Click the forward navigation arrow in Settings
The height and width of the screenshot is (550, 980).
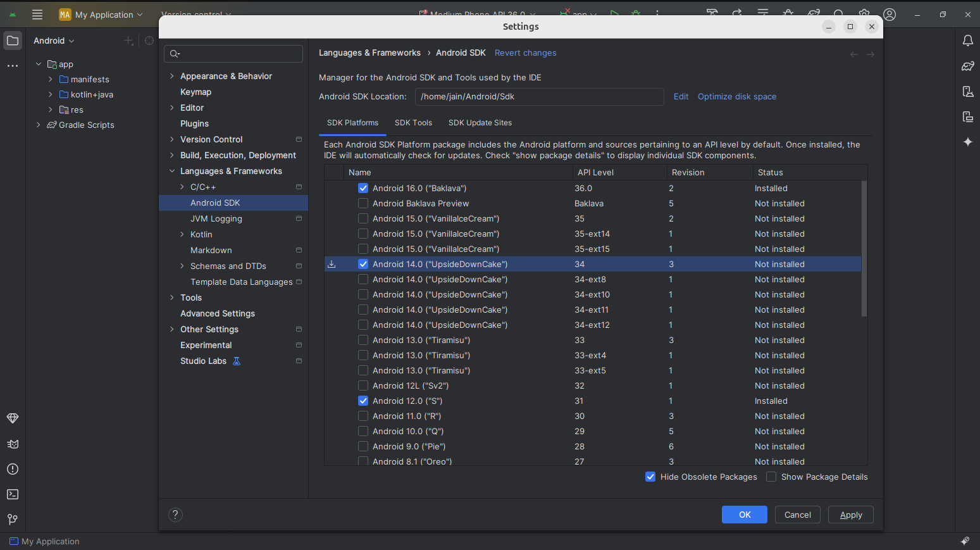click(871, 54)
